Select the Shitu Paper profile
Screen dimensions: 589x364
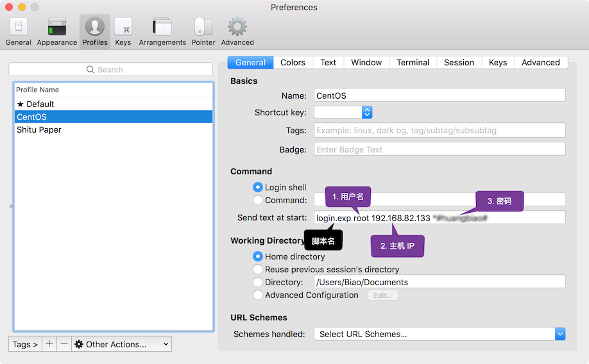point(39,129)
